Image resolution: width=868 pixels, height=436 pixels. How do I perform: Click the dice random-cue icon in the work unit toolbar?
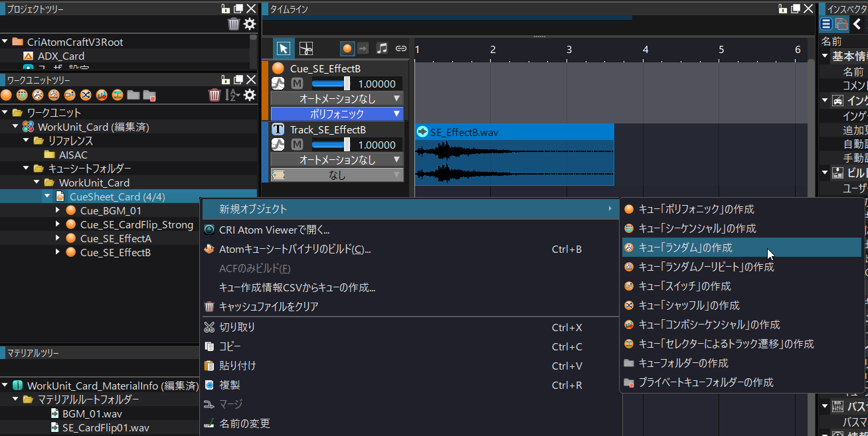coord(38,95)
